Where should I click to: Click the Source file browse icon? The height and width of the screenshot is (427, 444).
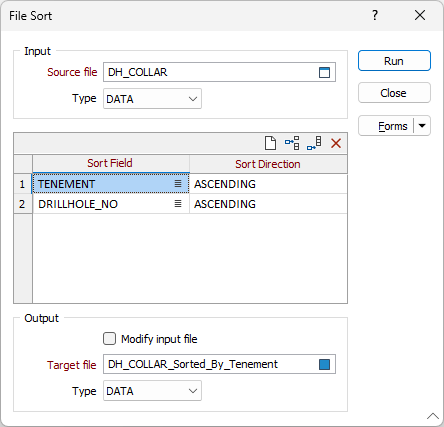click(324, 72)
